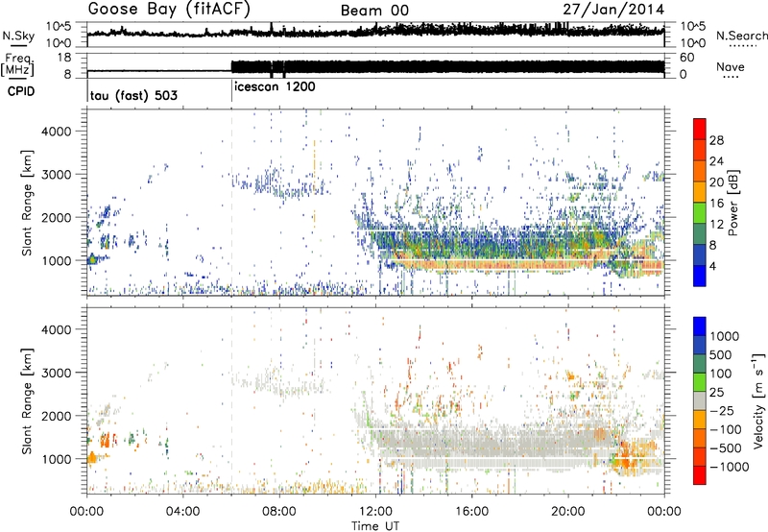Click 'Slant Range [km]' label of power panel
The width and height of the screenshot is (768, 532).
click(27, 203)
